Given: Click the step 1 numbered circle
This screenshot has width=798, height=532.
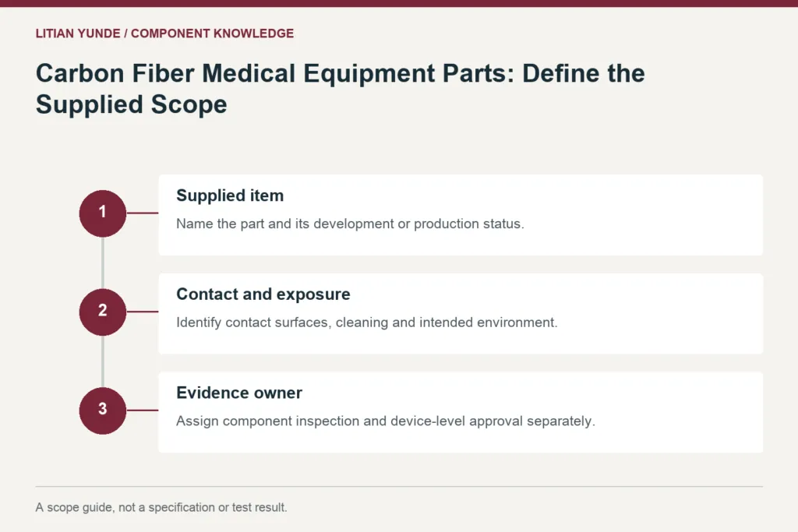Looking at the screenshot, I should (102, 213).
